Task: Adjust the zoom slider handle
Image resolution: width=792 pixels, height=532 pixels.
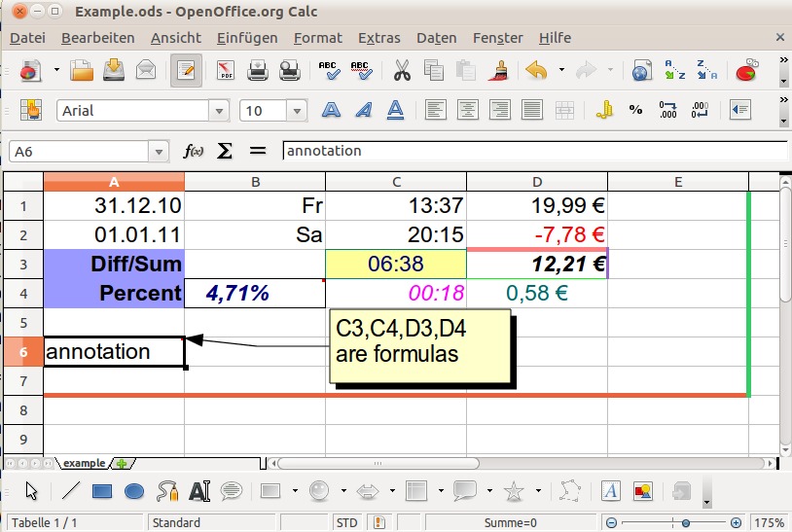Action: pos(685,523)
